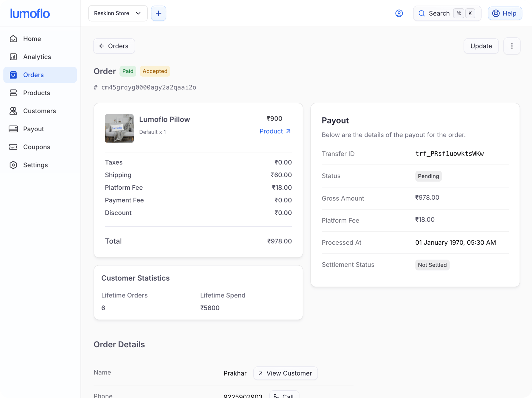Click the Update button

(x=481, y=46)
